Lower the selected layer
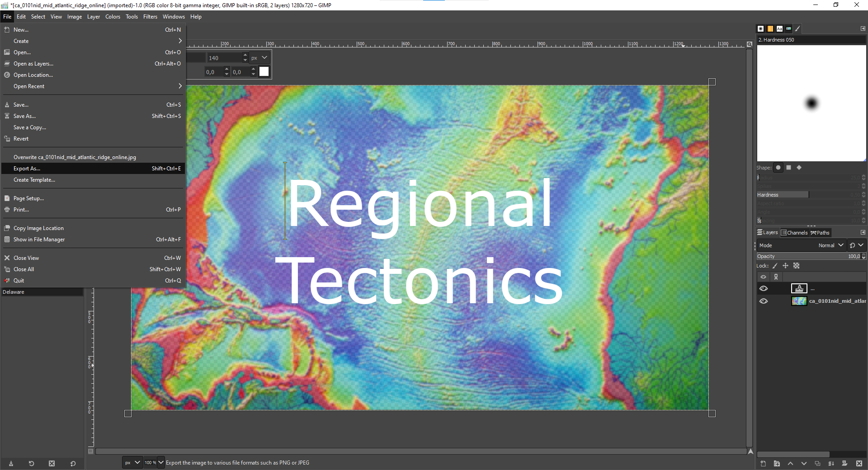This screenshot has width=868, height=470. [804, 464]
